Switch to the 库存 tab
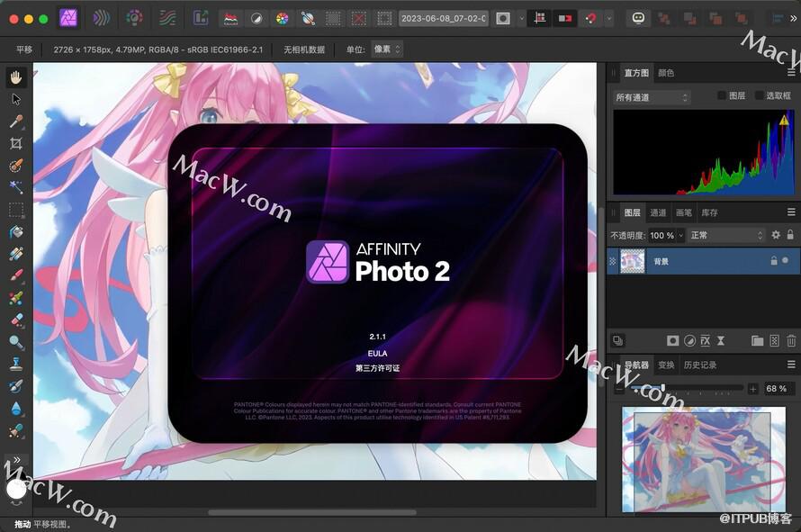The width and height of the screenshot is (801, 532). pyautogui.click(x=709, y=212)
